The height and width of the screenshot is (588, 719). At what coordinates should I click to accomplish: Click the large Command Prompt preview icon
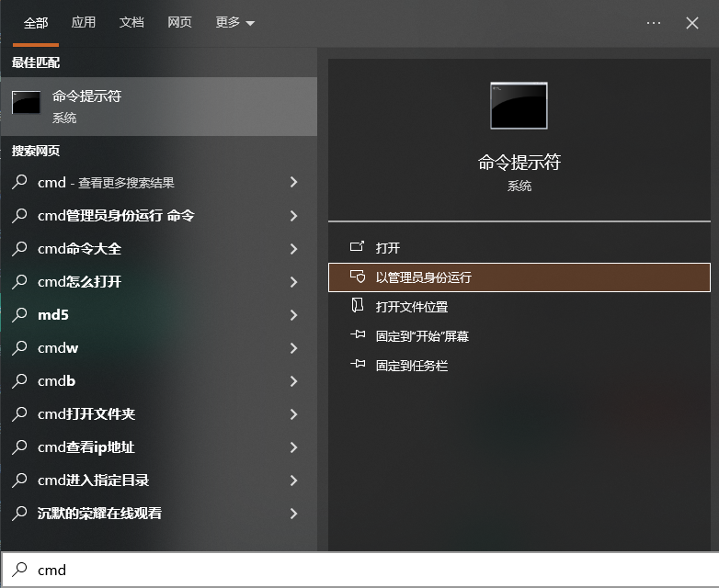(x=519, y=106)
